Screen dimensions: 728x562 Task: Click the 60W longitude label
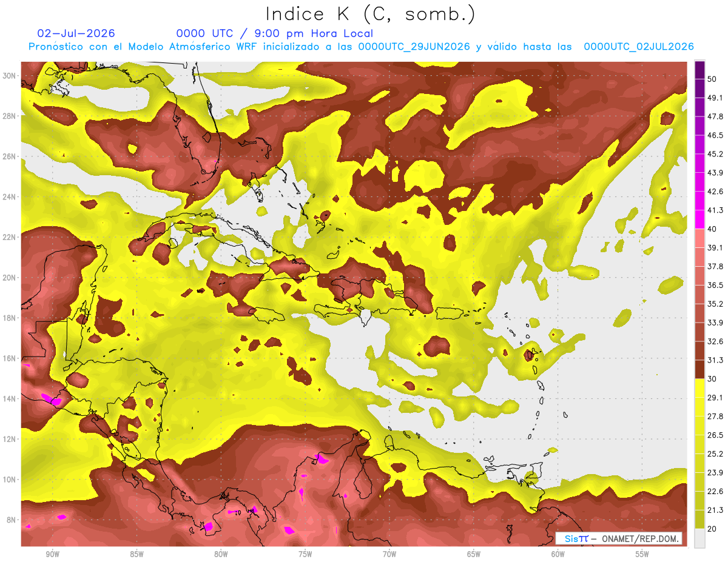pos(558,554)
